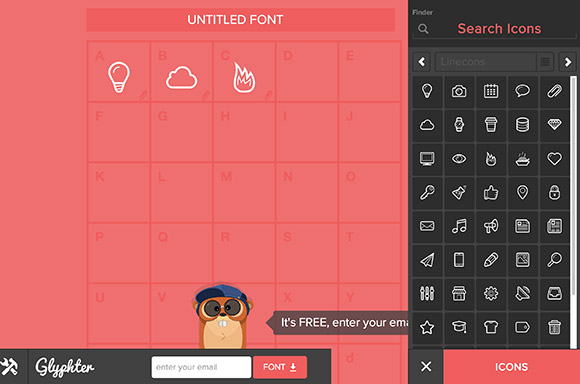Choose the t-shirt icon
The height and width of the screenshot is (384, 580).
pyautogui.click(x=491, y=327)
